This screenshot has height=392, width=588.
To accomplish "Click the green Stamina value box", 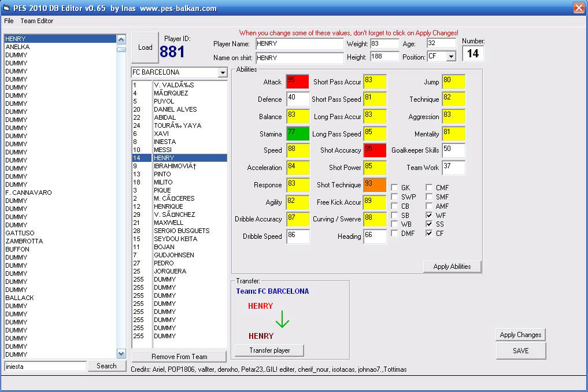I will coord(298,134).
